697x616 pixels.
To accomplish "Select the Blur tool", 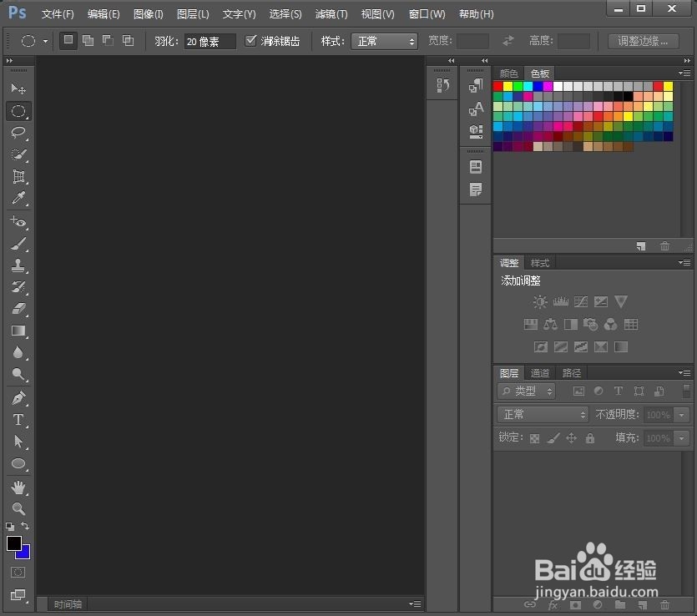I will click(18, 352).
